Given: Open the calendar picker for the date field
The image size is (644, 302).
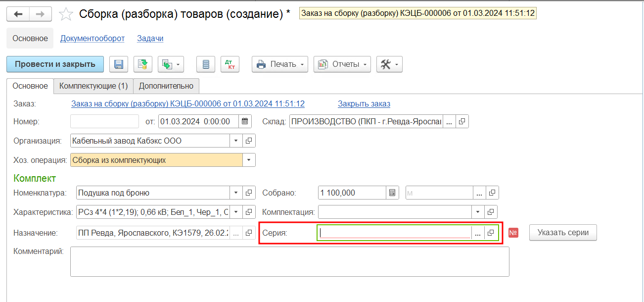Looking at the screenshot, I should coord(245,121).
